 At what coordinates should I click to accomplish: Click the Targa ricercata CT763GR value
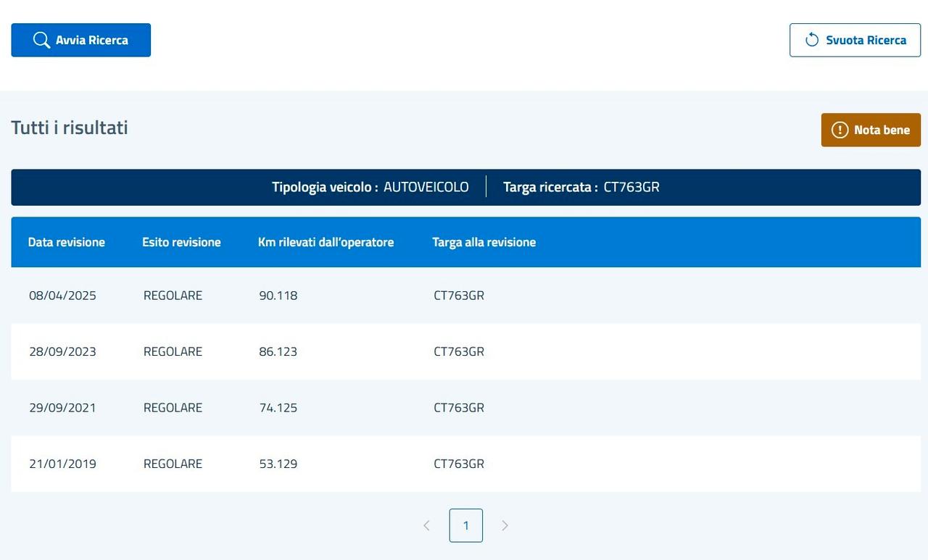click(x=631, y=187)
